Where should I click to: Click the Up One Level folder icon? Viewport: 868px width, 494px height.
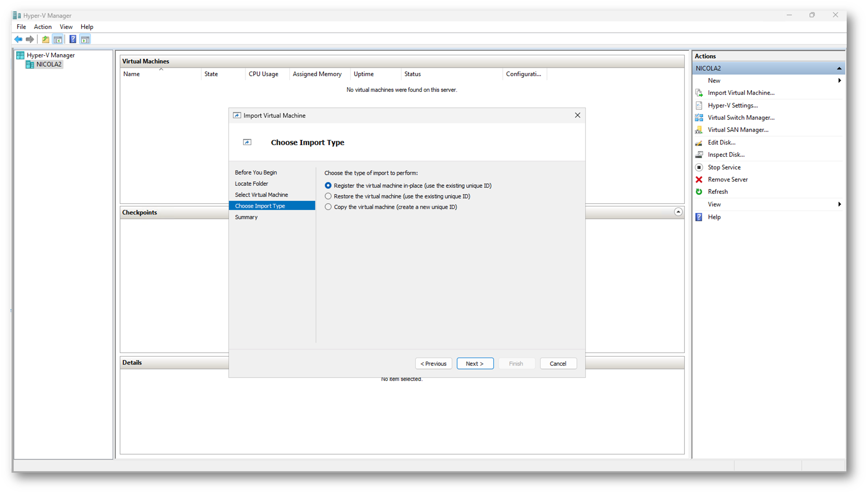click(46, 39)
